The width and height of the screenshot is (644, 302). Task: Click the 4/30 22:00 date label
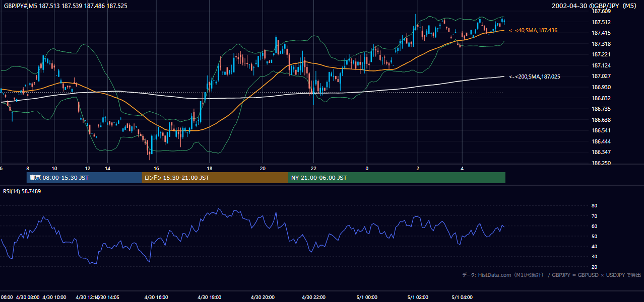(313, 297)
